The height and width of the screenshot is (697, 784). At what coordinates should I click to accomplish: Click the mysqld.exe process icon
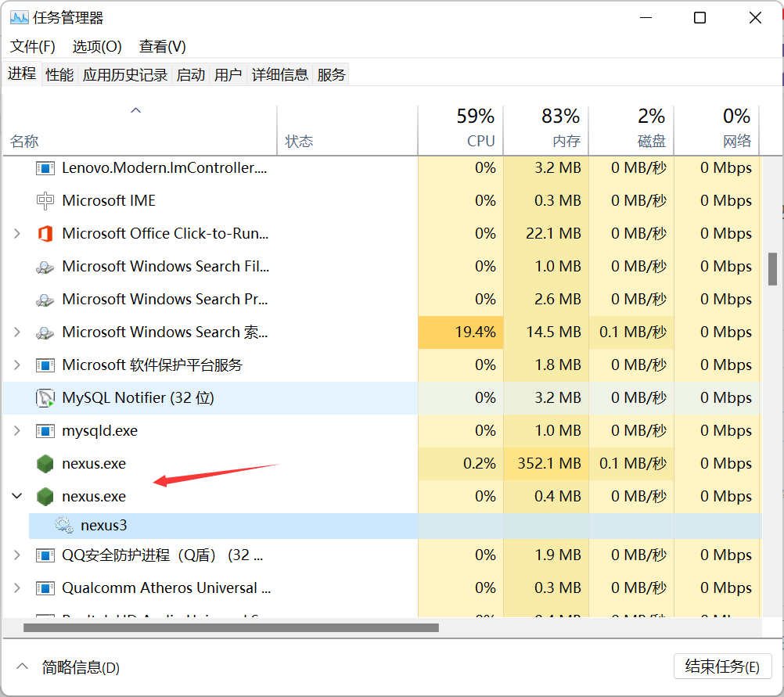coord(45,430)
